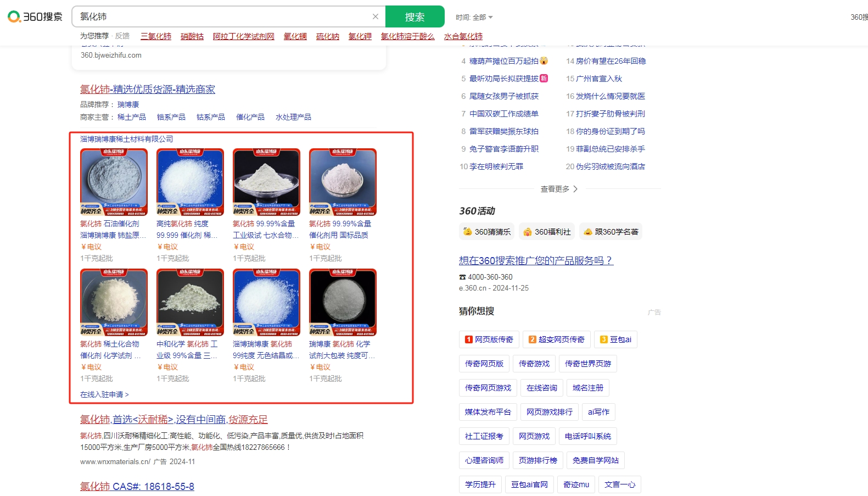Open the 氯化铈-精选优质货源-精选商家 result title
This screenshot has height=496, width=868.
point(148,89)
